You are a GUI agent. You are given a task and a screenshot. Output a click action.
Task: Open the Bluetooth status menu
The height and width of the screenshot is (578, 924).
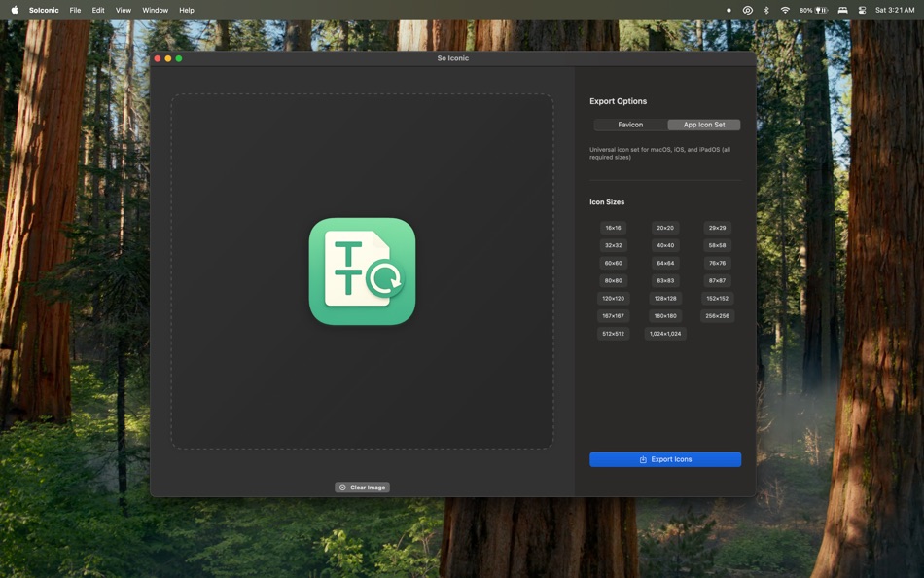(765, 10)
